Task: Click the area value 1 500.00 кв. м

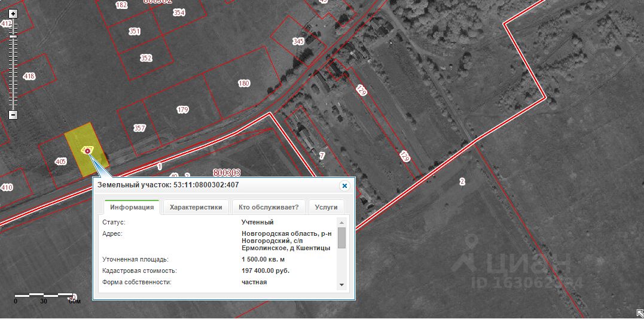Action: (x=263, y=260)
